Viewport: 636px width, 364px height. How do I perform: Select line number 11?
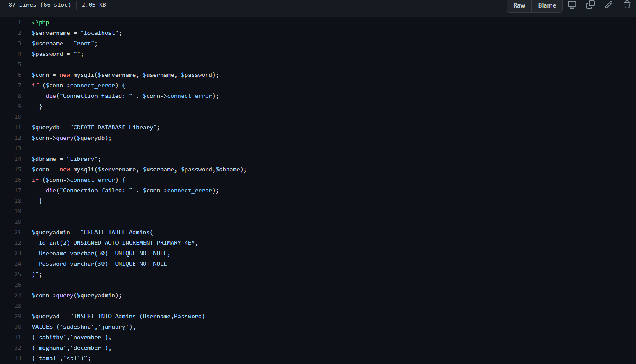coord(18,127)
